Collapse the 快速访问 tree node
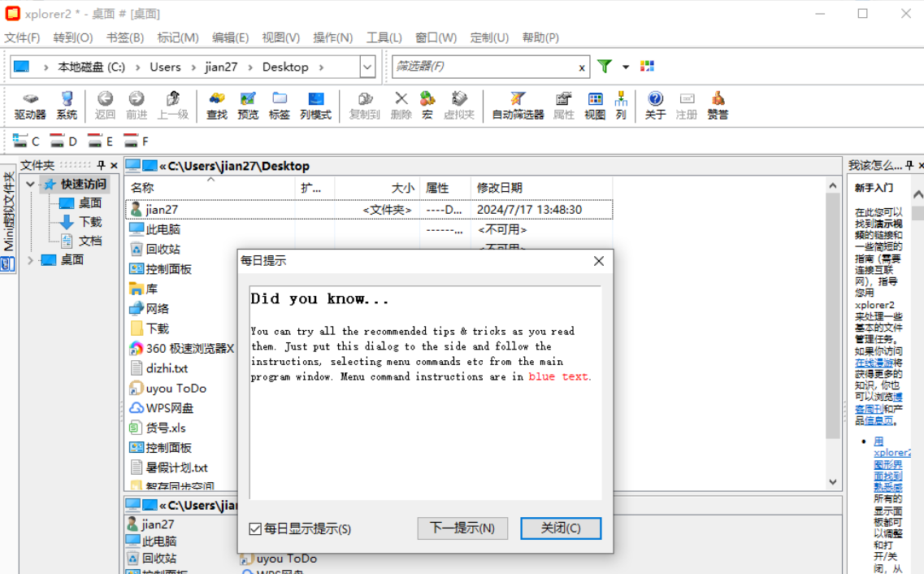Viewport: 924px width, 574px height. (30, 185)
